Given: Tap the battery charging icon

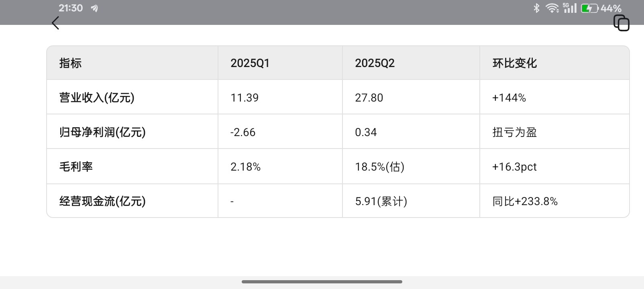Looking at the screenshot, I should [589, 8].
